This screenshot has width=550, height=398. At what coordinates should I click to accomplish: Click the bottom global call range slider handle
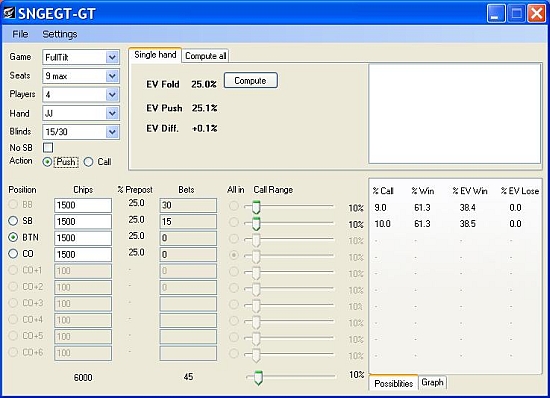(258, 378)
